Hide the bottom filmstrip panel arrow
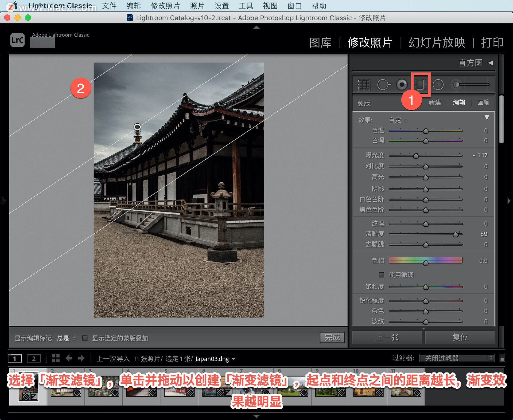Screen dimensions: 513x420 (x=256, y=417)
